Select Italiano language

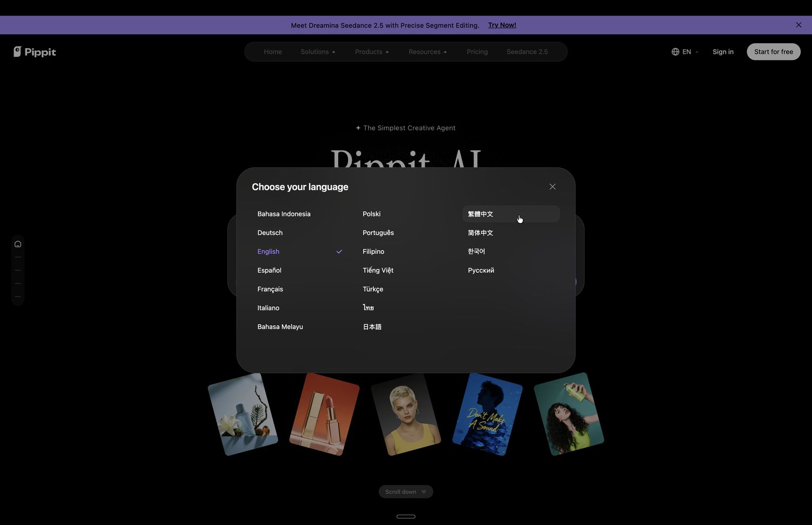[x=299, y=308]
